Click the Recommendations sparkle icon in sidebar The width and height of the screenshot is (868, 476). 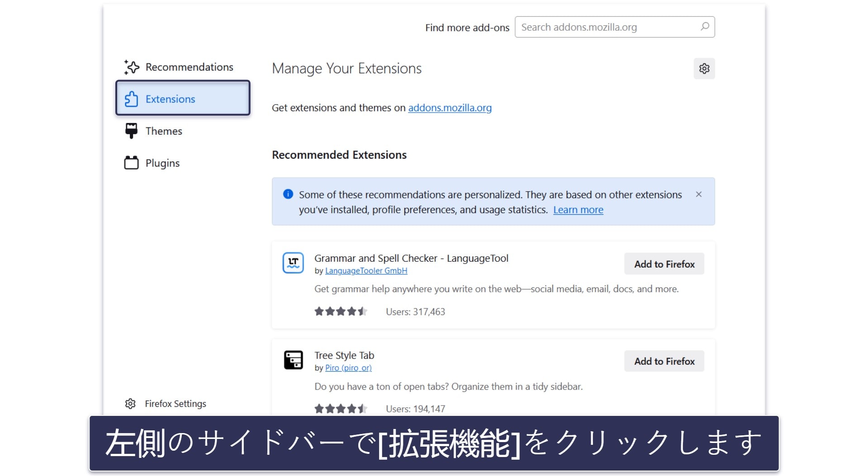click(132, 67)
